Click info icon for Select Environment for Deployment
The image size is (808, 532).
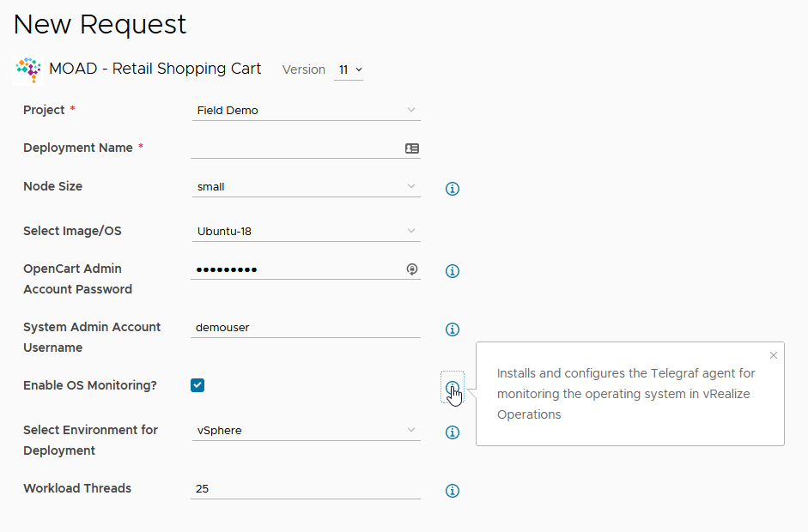[x=453, y=432]
